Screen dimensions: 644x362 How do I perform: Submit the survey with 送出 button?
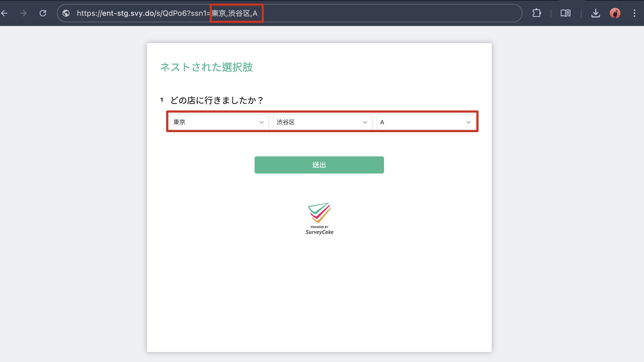point(319,165)
